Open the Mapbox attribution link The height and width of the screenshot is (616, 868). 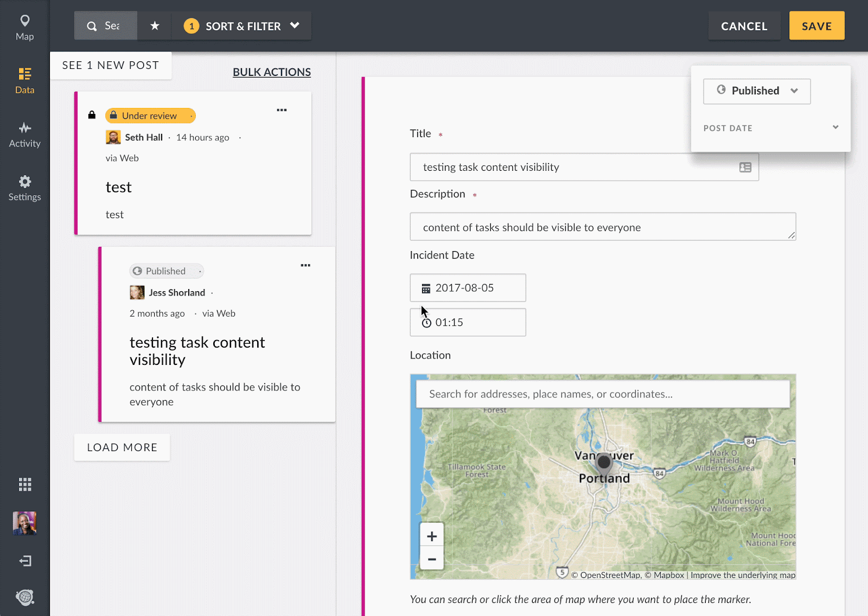665,575
